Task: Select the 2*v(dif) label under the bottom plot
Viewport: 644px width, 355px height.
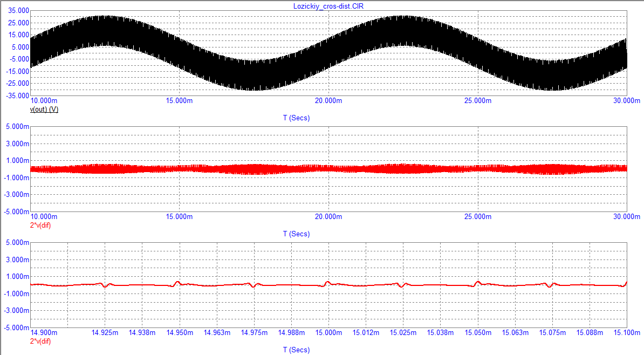Action: (40, 341)
